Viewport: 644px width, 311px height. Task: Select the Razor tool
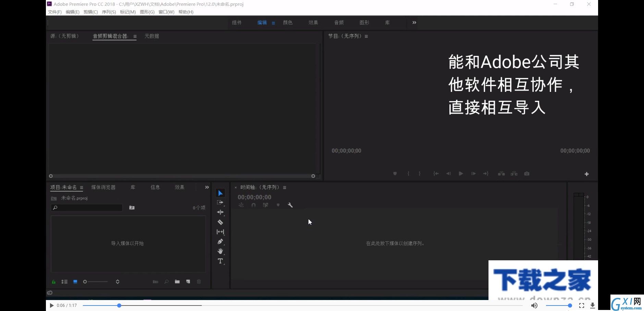(220, 222)
